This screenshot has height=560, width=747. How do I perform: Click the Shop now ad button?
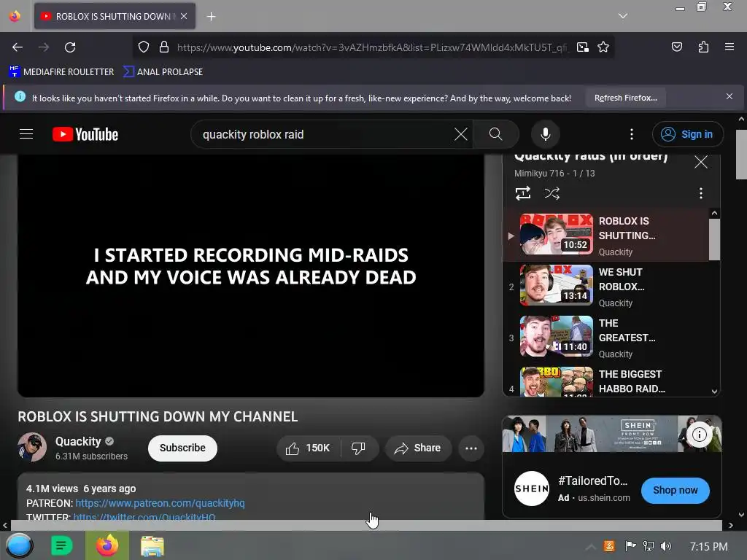[x=675, y=490]
